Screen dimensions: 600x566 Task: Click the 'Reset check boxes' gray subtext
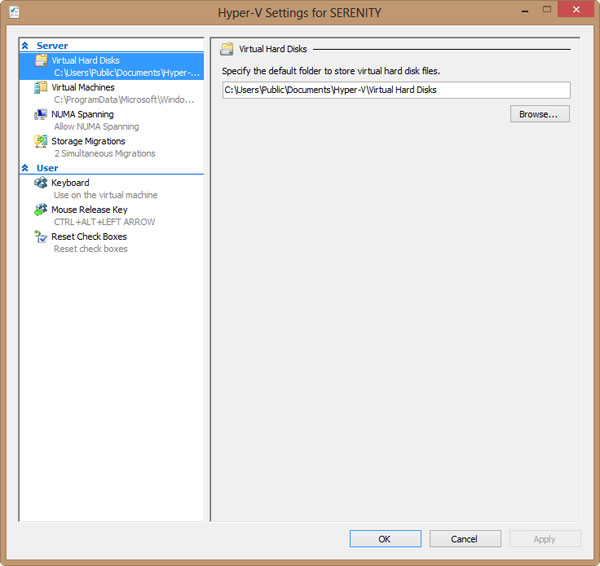point(91,249)
